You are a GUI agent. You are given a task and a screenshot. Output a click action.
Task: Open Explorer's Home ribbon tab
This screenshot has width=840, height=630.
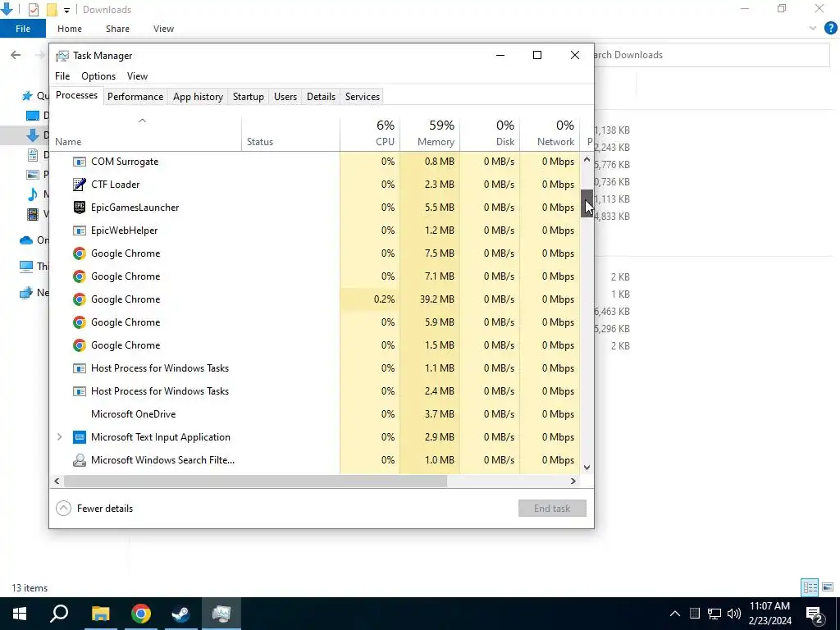click(x=70, y=29)
